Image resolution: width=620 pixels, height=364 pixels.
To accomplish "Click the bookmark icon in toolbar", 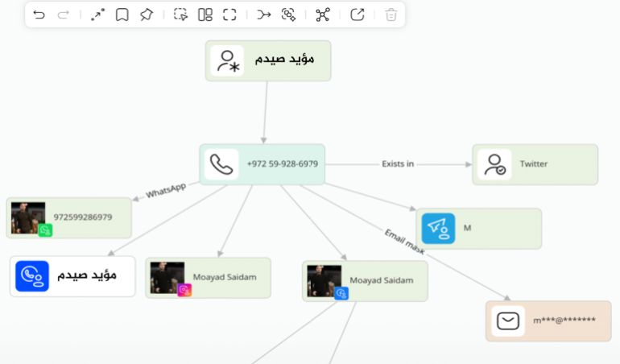I will tap(122, 14).
